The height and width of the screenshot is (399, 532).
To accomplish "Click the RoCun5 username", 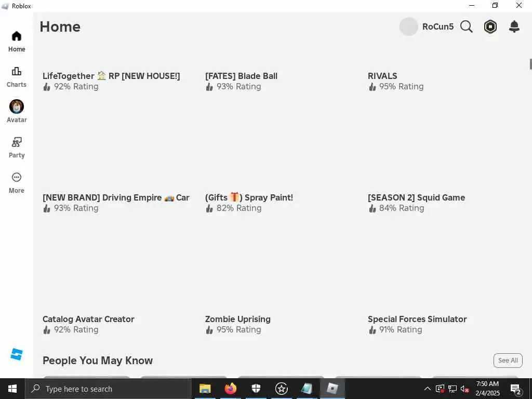I will [x=437, y=26].
